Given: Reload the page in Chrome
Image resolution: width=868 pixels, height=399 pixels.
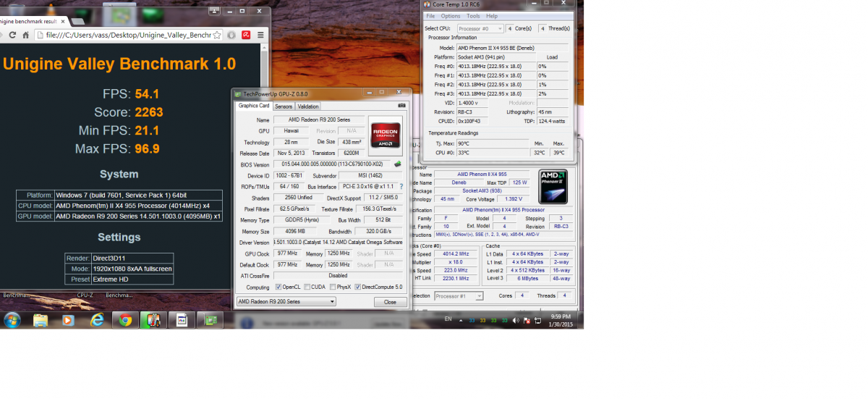Looking at the screenshot, I should (x=12, y=35).
